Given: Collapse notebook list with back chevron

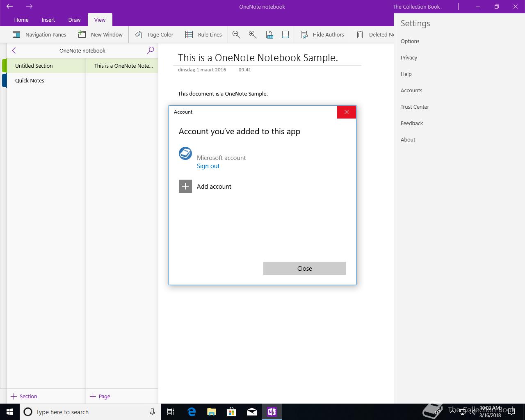Looking at the screenshot, I should coord(14,50).
